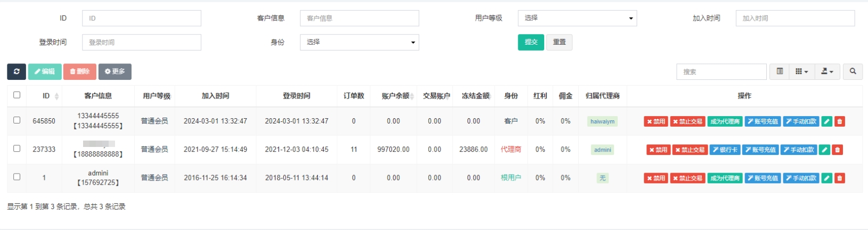Expand the 身份 select dropdown
This screenshot has width=868, height=230.
(359, 42)
